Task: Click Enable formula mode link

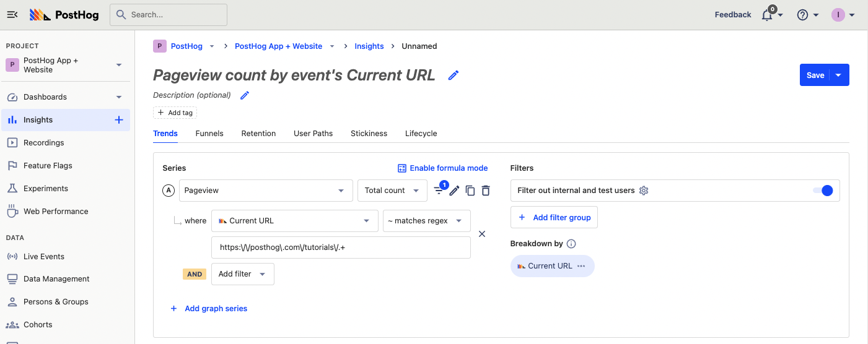Action: coord(442,168)
